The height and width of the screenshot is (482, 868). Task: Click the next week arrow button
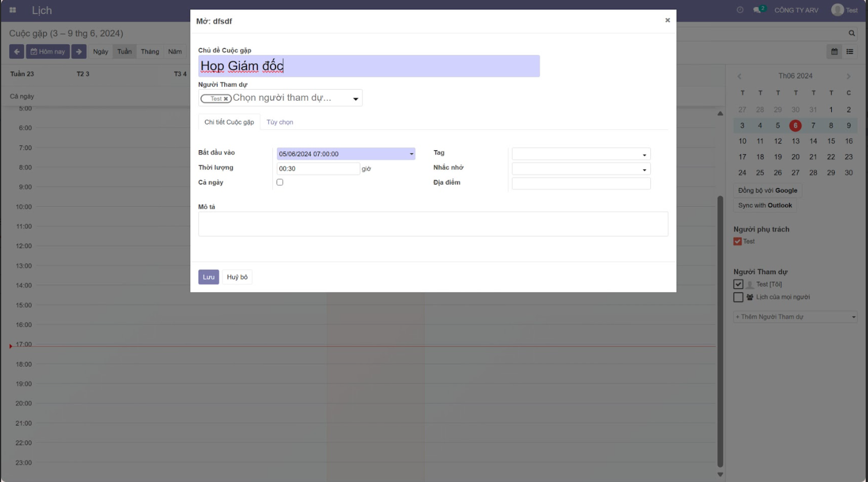pos(79,52)
